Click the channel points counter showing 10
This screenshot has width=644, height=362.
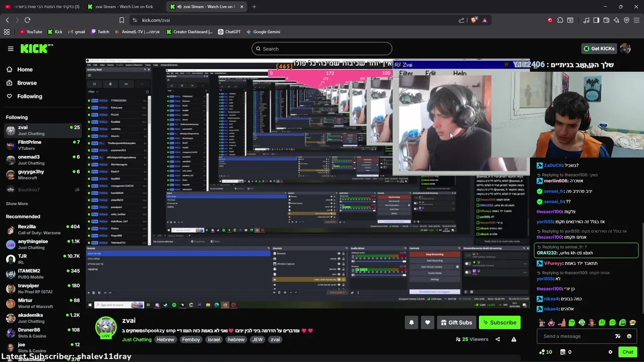point(545,352)
